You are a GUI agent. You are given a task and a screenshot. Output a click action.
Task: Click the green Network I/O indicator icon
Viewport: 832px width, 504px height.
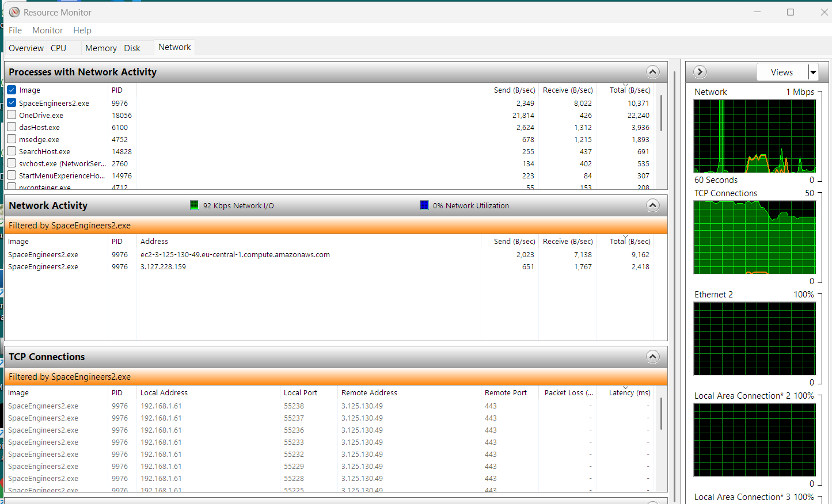(x=195, y=205)
